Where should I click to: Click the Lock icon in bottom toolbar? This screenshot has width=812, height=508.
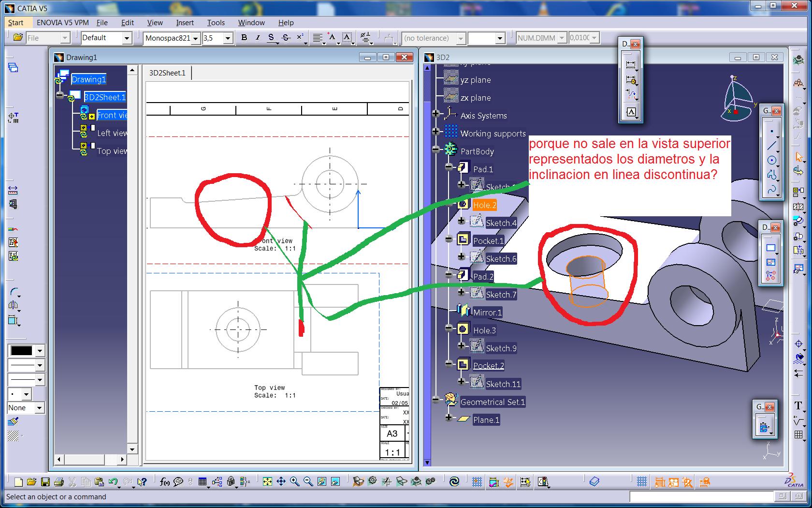pos(231,482)
